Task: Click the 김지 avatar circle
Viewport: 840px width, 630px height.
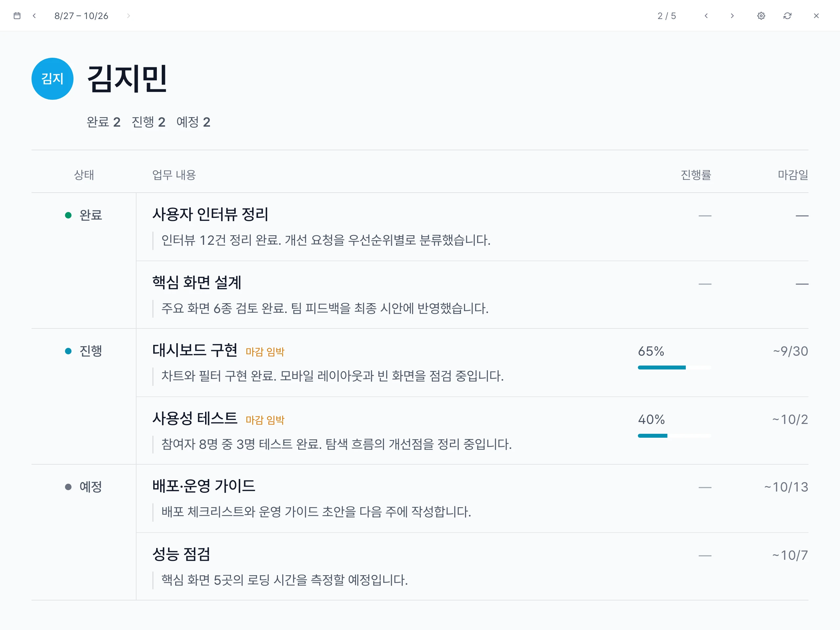Action: coord(52,79)
